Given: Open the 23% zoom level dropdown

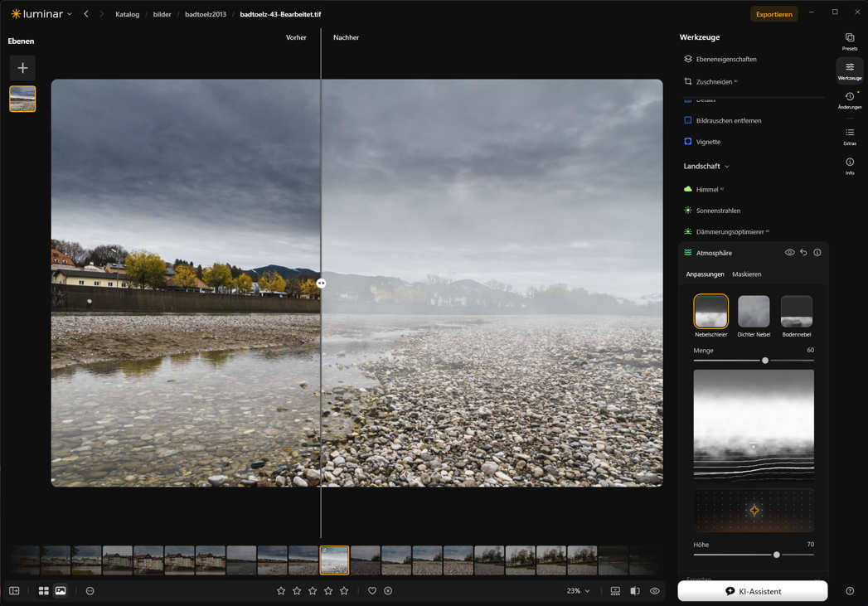Looking at the screenshot, I should [578, 591].
